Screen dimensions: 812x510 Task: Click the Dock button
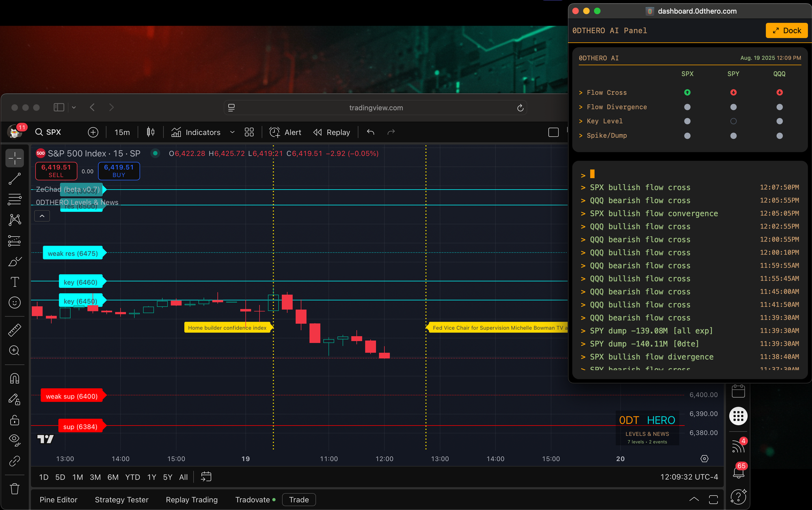[x=786, y=30]
